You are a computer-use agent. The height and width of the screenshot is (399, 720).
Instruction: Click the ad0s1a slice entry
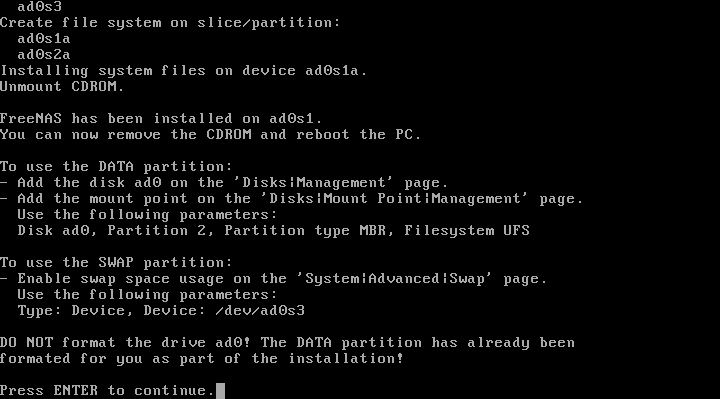point(44,39)
